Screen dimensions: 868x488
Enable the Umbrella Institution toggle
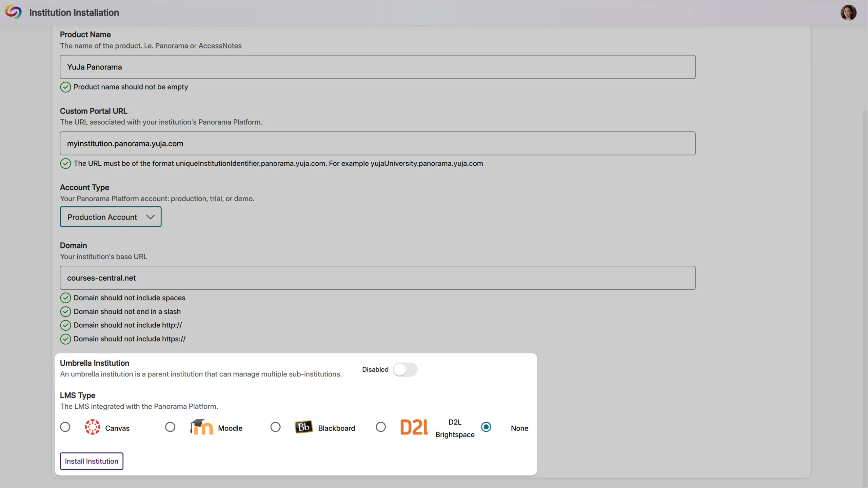coord(405,370)
